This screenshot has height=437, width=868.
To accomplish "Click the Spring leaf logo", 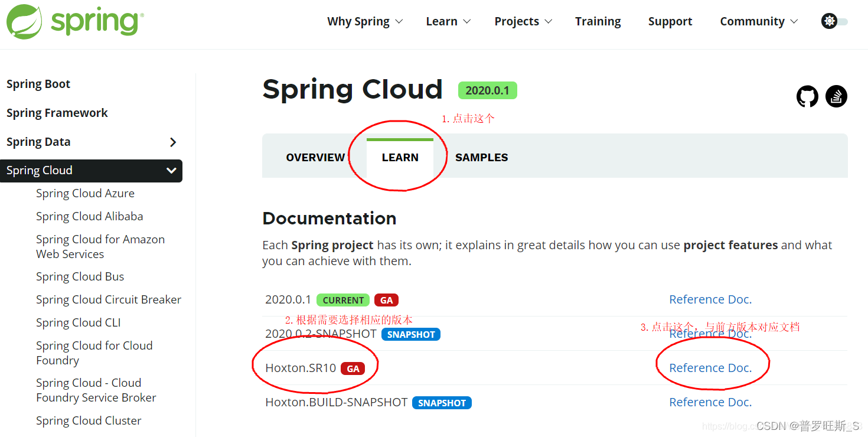I will 25,21.
